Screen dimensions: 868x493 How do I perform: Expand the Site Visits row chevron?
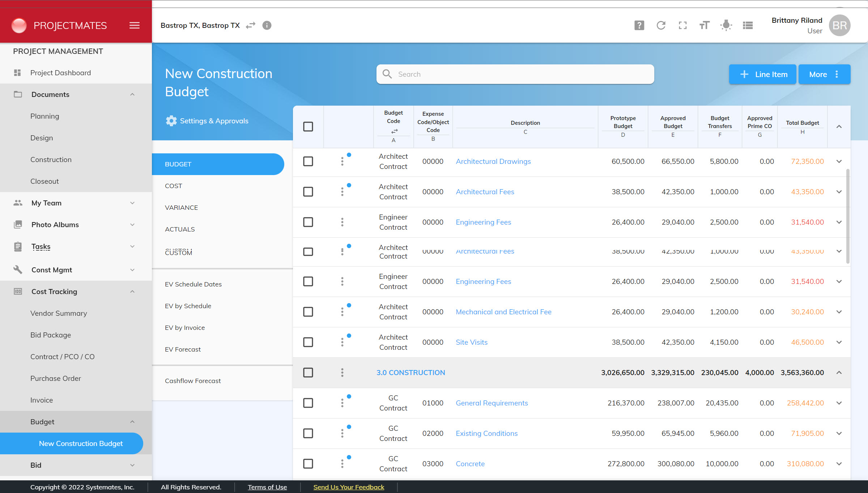839,342
